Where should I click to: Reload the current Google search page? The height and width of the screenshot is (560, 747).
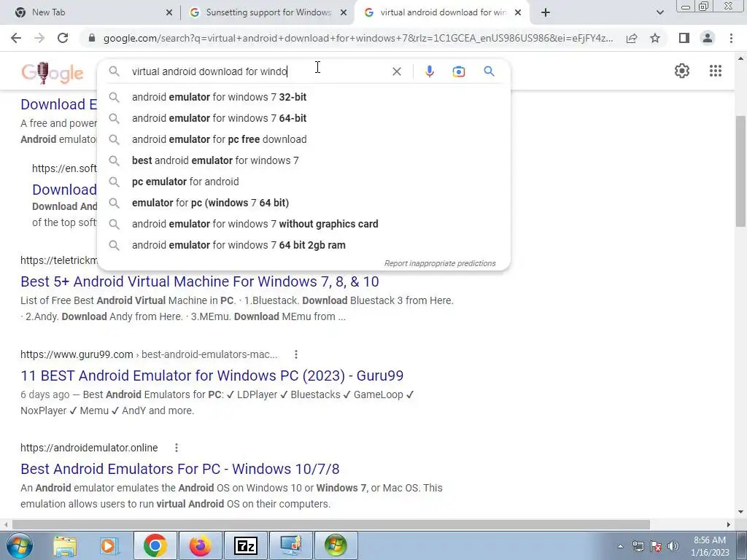pyautogui.click(x=63, y=38)
